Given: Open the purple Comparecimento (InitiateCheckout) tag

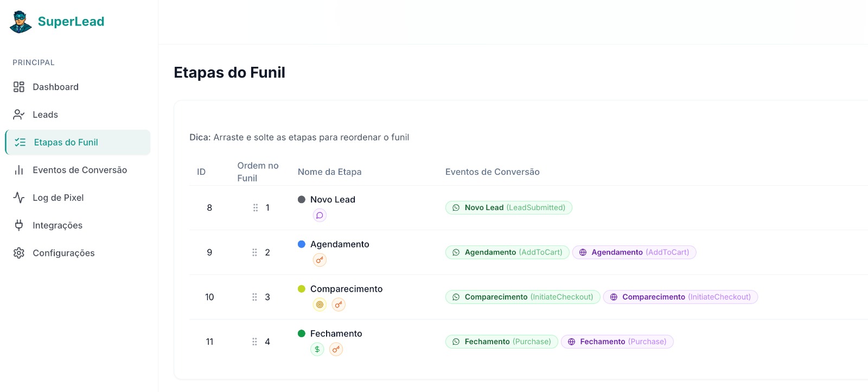Looking at the screenshot, I should coord(680,297).
